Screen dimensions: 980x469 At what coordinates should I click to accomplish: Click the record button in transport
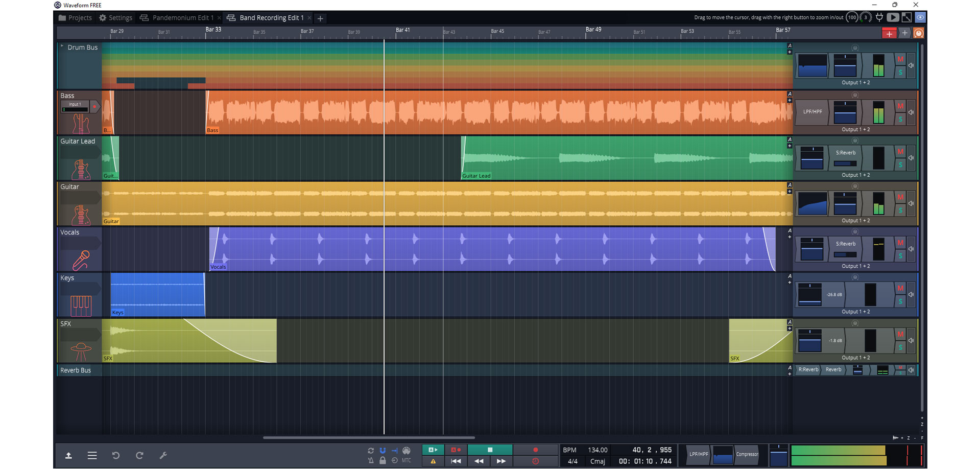pos(535,450)
